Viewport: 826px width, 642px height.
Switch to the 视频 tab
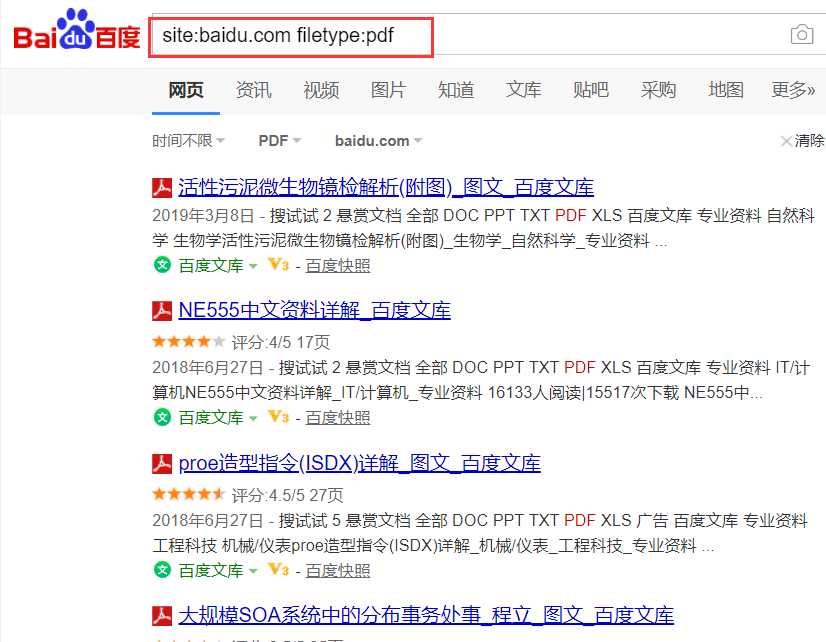coord(321,90)
